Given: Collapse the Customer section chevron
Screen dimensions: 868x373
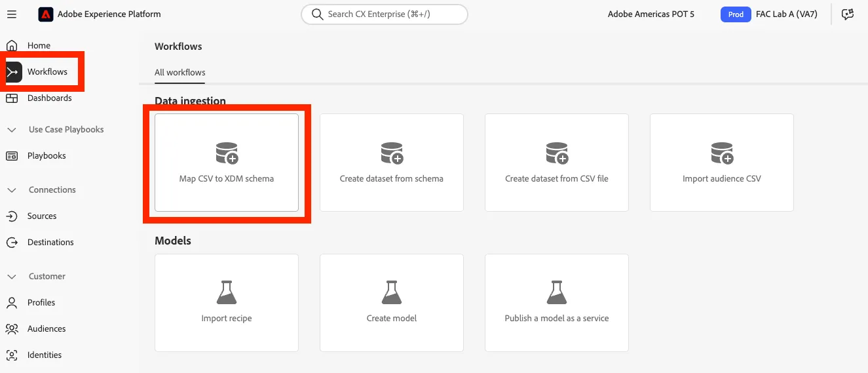Looking at the screenshot, I should click(x=12, y=277).
